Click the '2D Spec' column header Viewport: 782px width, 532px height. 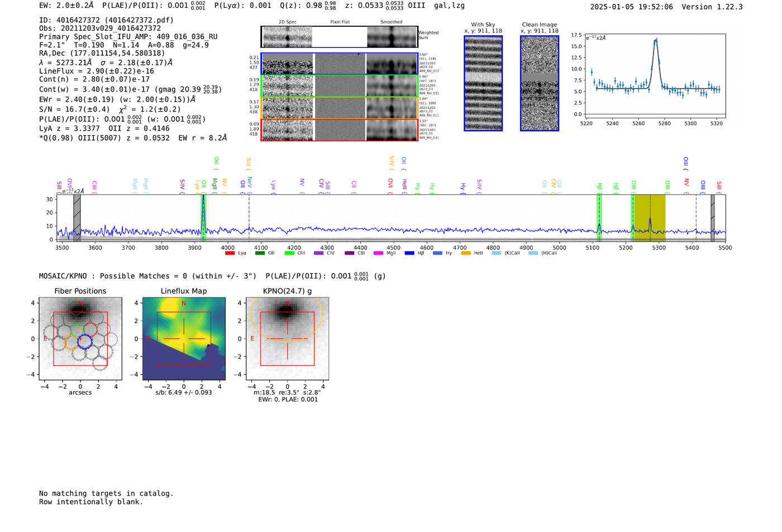(x=288, y=22)
